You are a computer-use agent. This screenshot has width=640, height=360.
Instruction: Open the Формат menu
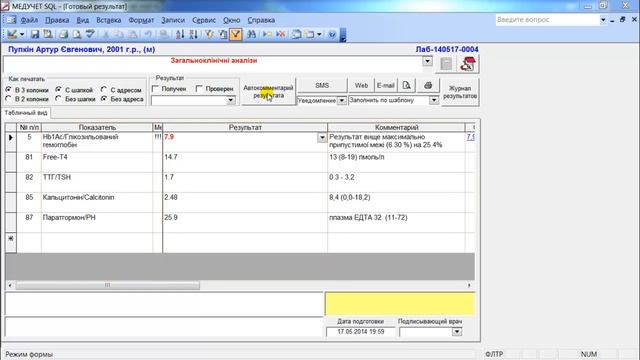click(x=141, y=20)
